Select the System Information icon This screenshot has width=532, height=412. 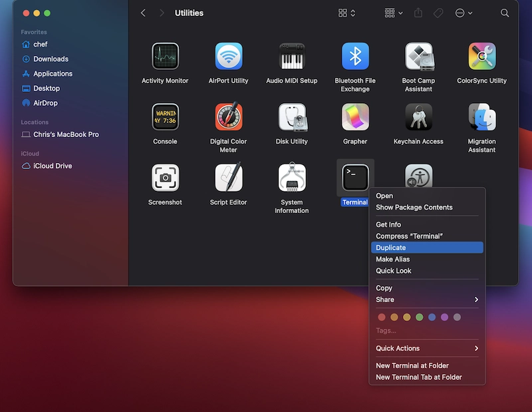(292, 177)
